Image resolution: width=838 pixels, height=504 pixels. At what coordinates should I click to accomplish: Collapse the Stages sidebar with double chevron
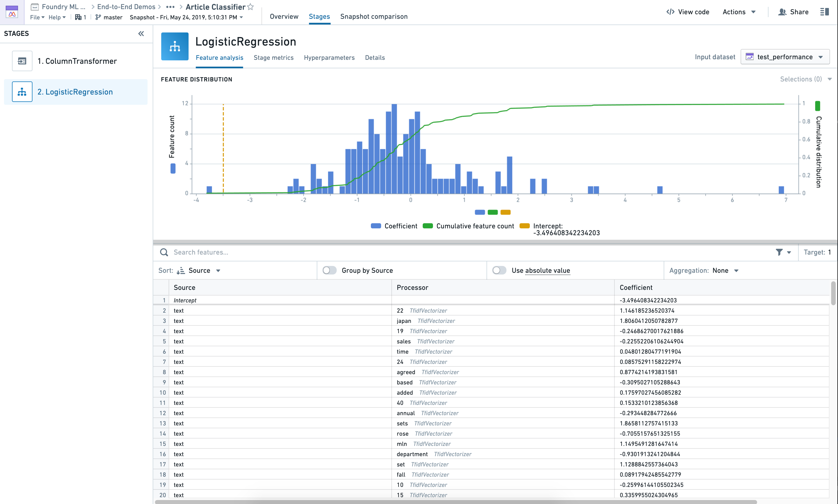click(141, 34)
